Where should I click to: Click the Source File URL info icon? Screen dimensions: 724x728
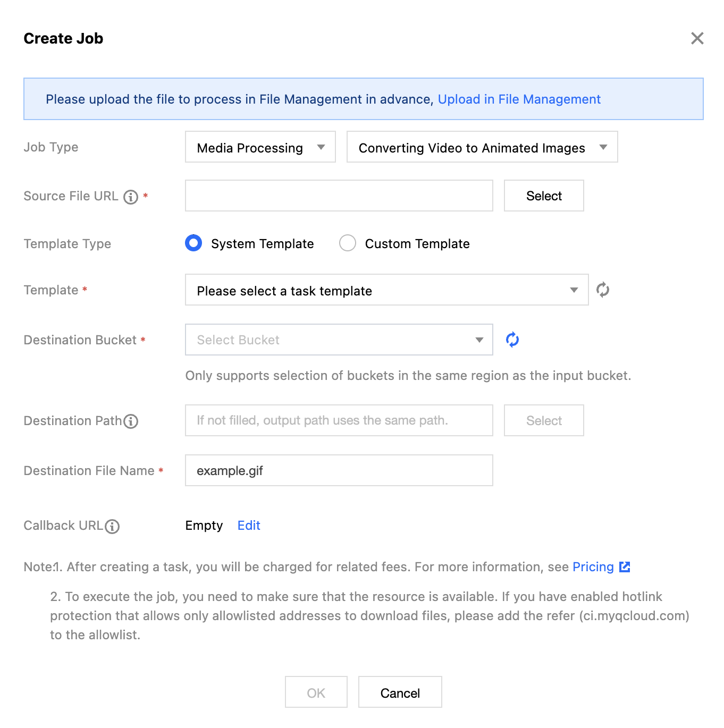(131, 197)
